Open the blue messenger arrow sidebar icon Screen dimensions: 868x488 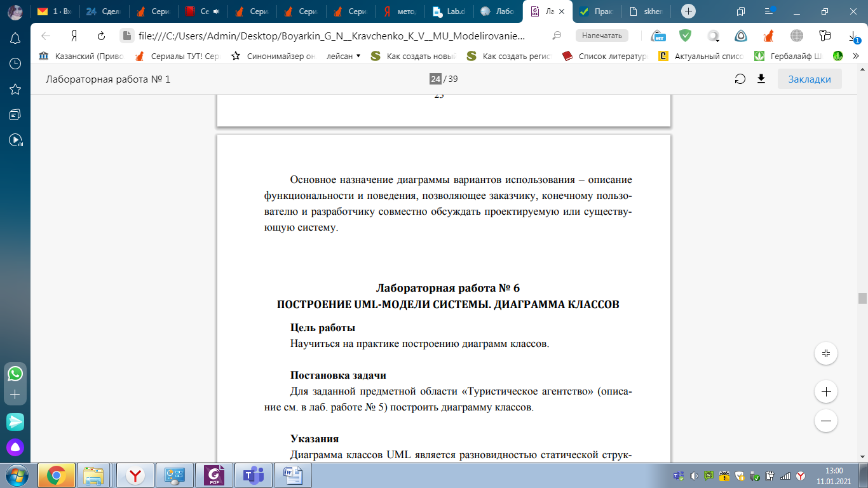coord(15,421)
